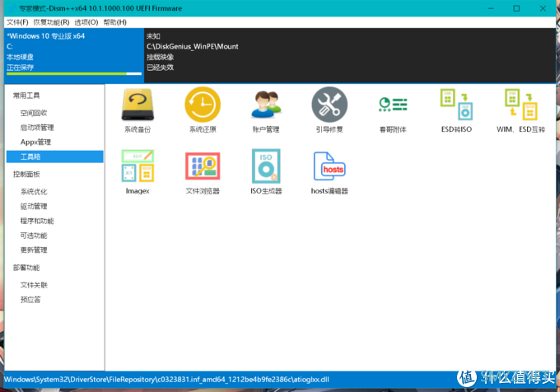560x392 pixels.
Task: Start the 引导修复 boot repair tool
Action: tap(329, 110)
